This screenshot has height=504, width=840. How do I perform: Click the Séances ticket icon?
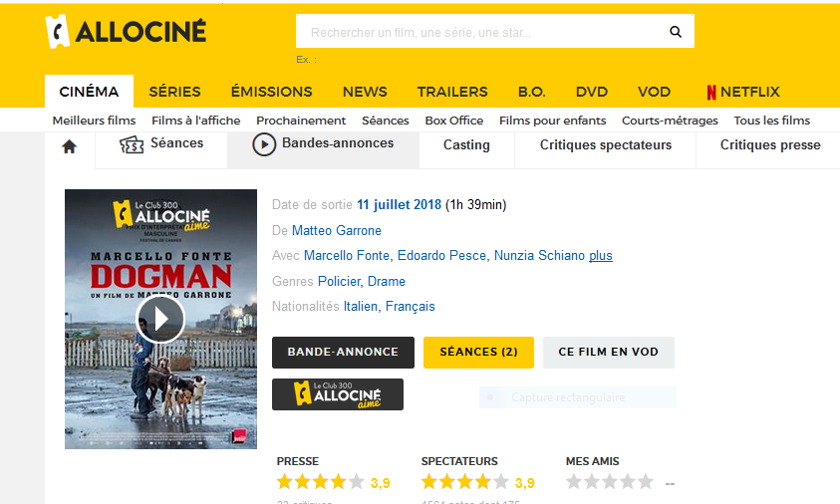coord(132,145)
